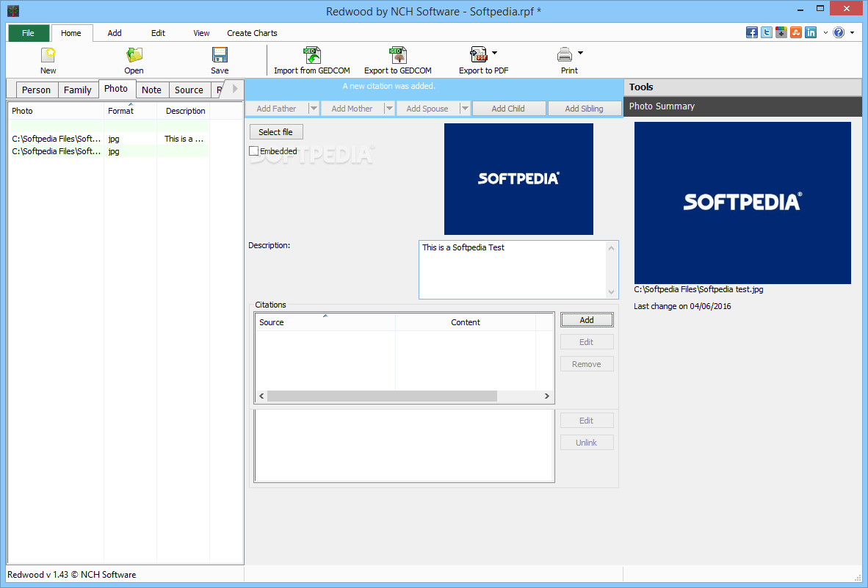The height and width of the screenshot is (588, 868).
Task: Click the Add Child button
Action: [x=509, y=109]
